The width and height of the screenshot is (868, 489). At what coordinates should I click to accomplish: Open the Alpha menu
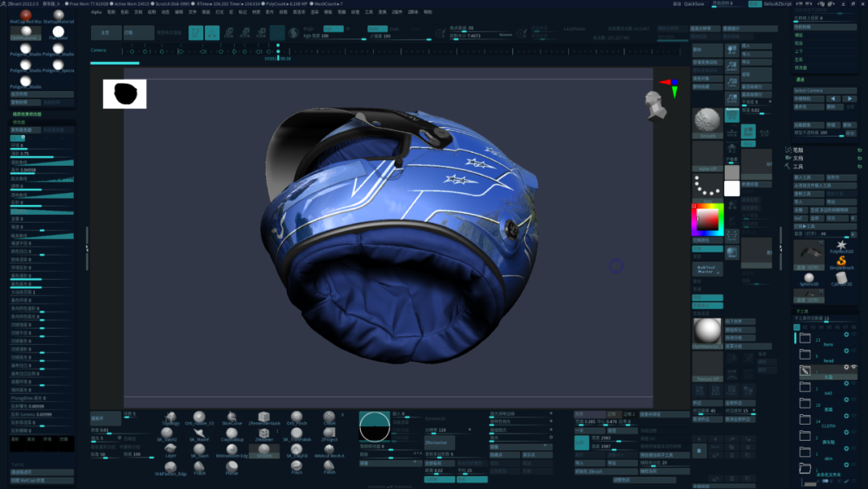tap(96, 11)
